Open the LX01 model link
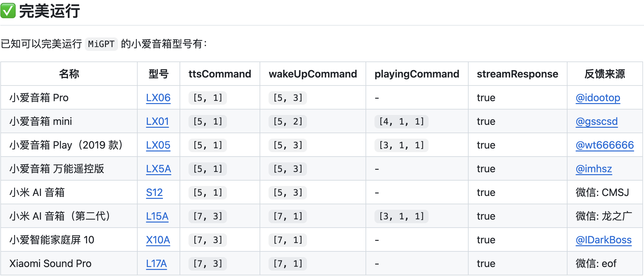The image size is (644, 276). click(x=157, y=121)
